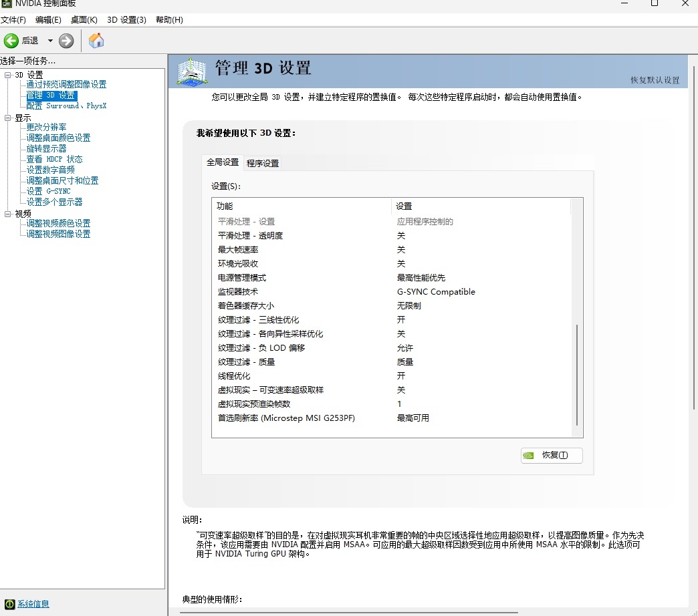Open 调整桌面尺寸和位置 task
Screen dimensions: 698x616
[x=62, y=180]
